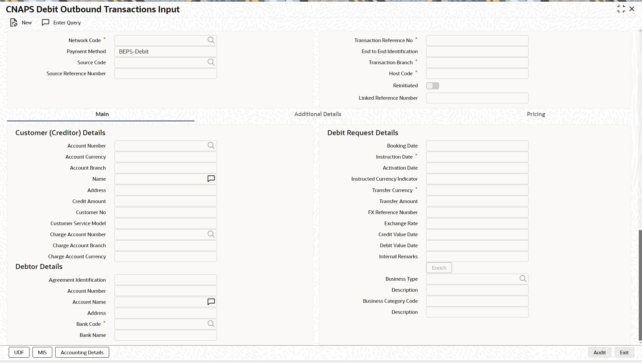Image resolution: width=642 pixels, height=364 pixels.
Task: Open Network Code search lookup
Action: (x=211, y=40)
